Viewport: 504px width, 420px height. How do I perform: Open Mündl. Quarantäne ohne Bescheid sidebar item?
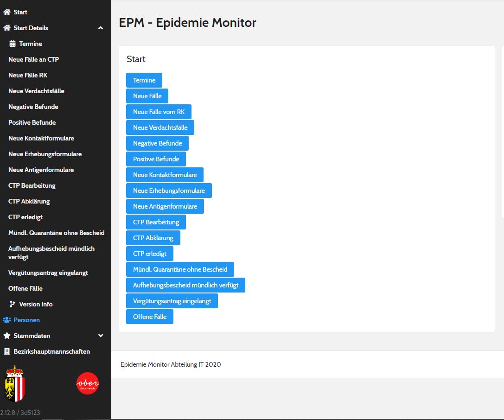(x=56, y=233)
